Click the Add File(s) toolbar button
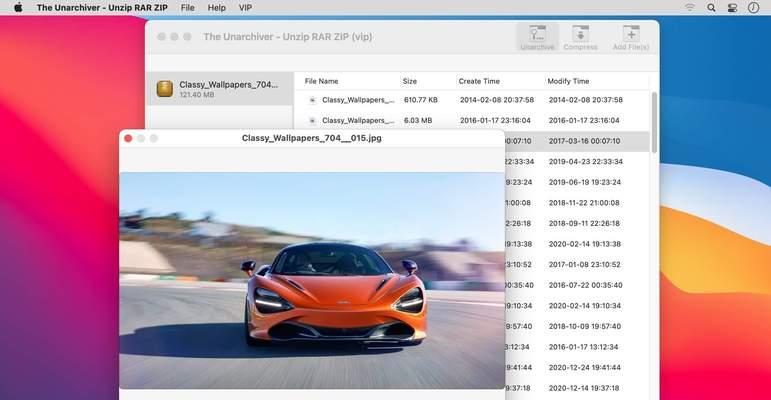This screenshot has width=771, height=400. tap(631, 37)
